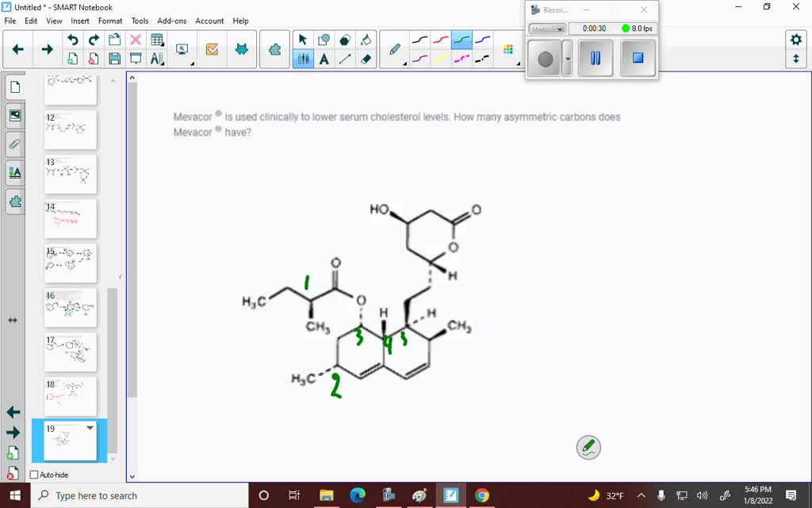This screenshot has width=812, height=508.
Task: Stop the recording with square button
Action: [x=638, y=59]
